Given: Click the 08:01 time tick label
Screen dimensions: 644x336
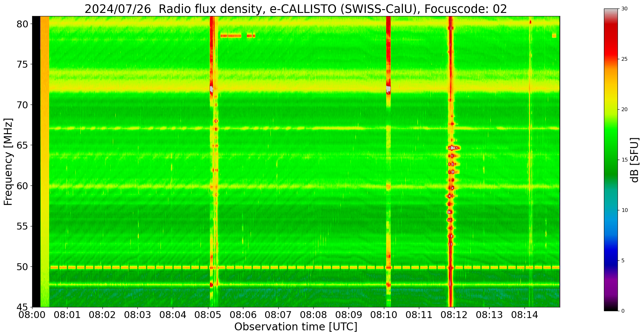Looking at the screenshot, I should point(67,315).
